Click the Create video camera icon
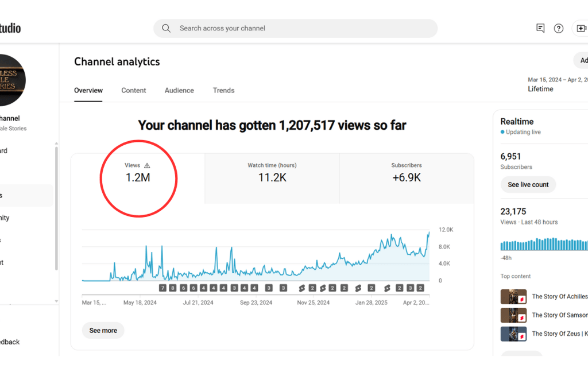 pos(581,29)
